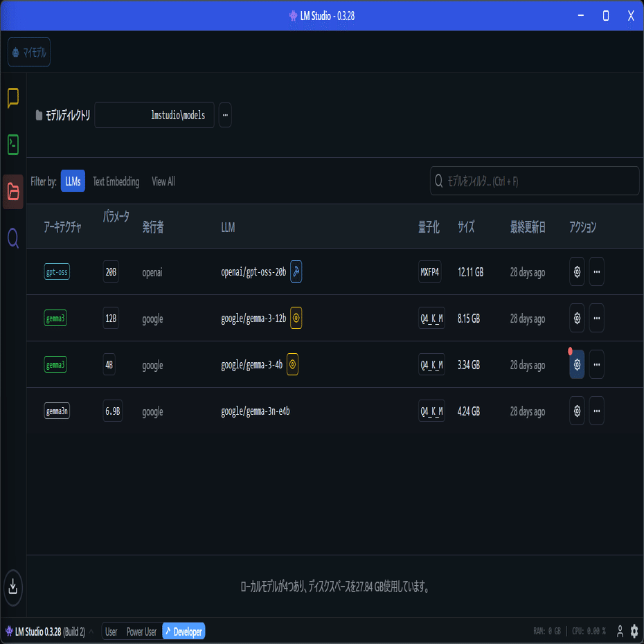
Task: Switch to User mode
Action: pos(111,632)
